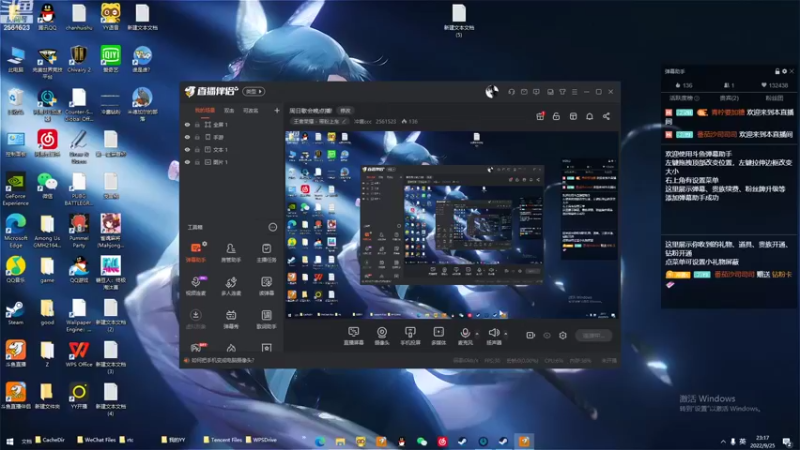The image size is (800, 450).
Task: Click the layout grid icon above preview
Action: (573, 116)
